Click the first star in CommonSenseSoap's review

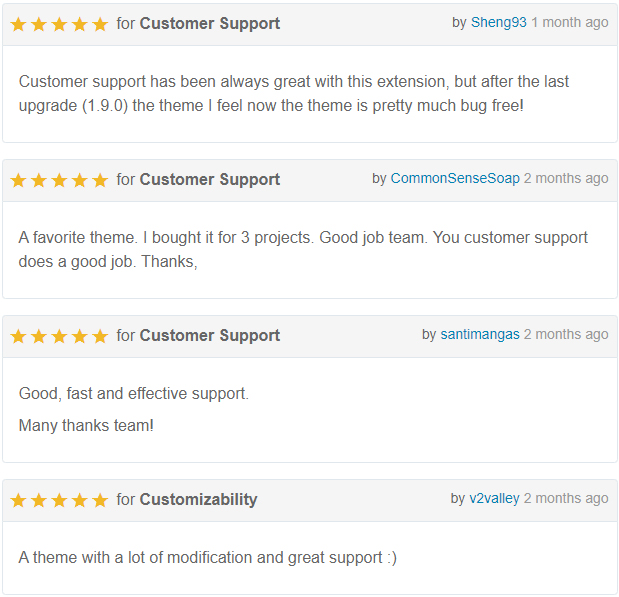coord(18,180)
